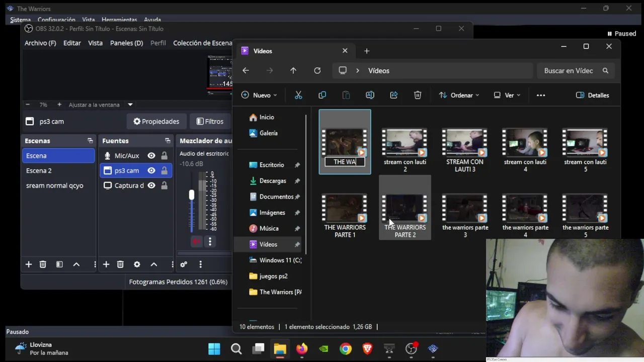Click the Cut scissors icon in Explorer toolbar

click(298, 95)
